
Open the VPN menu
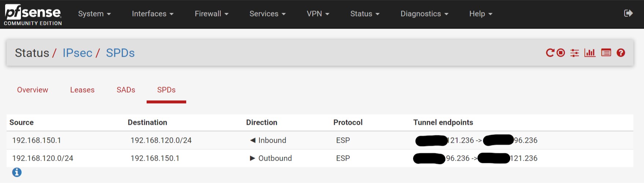[x=318, y=14]
